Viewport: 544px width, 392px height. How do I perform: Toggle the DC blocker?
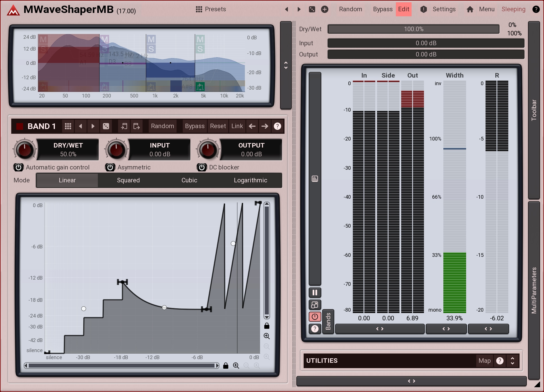point(202,167)
